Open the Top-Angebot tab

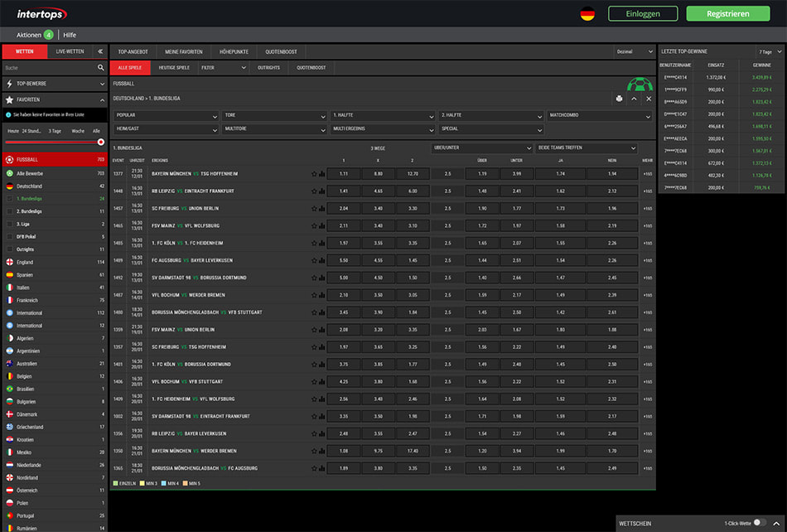coord(133,51)
